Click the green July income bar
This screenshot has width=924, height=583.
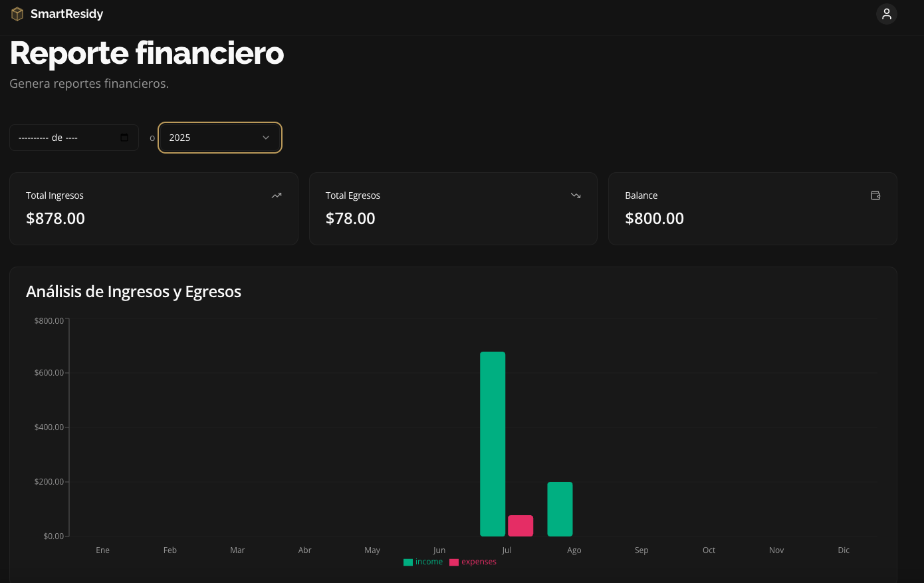493,443
